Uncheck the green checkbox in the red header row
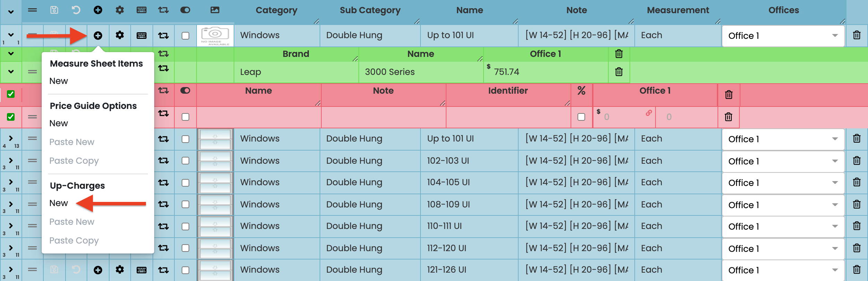The width and height of the screenshot is (868, 281). (11, 94)
